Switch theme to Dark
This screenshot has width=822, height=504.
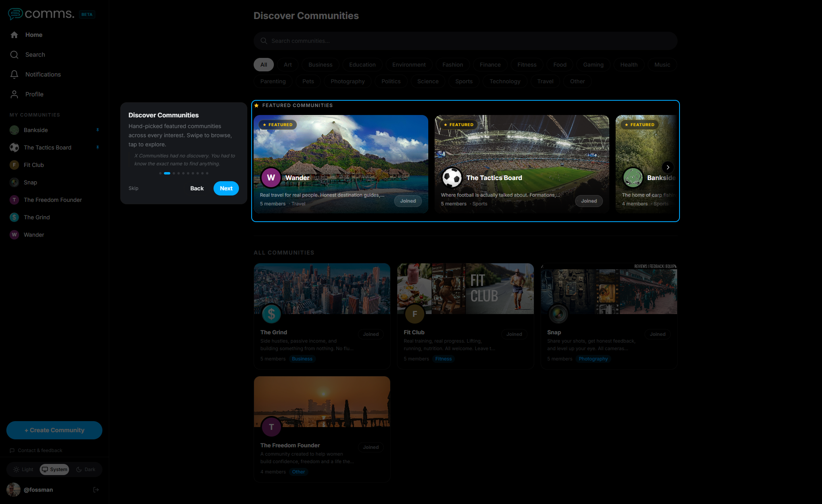pyautogui.click(x=86, y=470)
